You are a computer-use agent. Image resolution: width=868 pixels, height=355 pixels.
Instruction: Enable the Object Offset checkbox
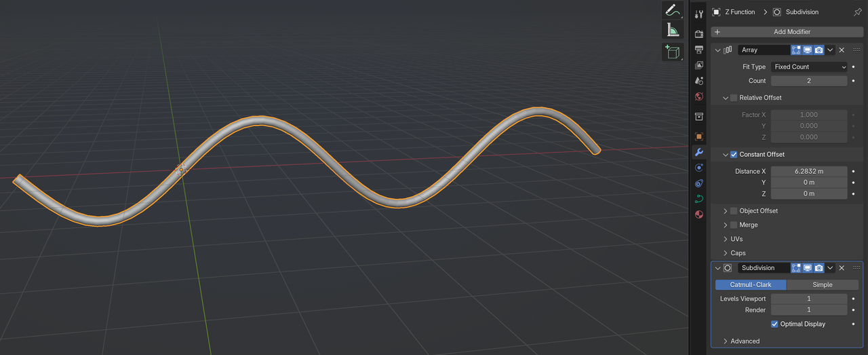pos(734,211)
